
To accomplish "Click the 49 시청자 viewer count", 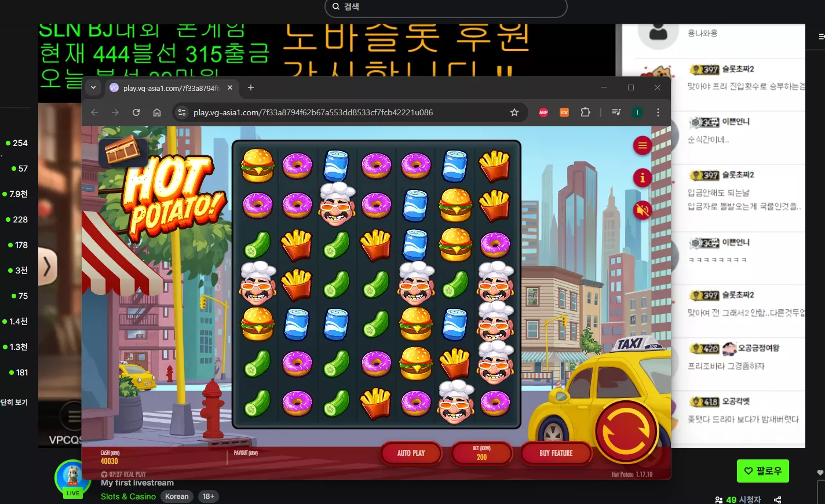I will pos(738,499).
